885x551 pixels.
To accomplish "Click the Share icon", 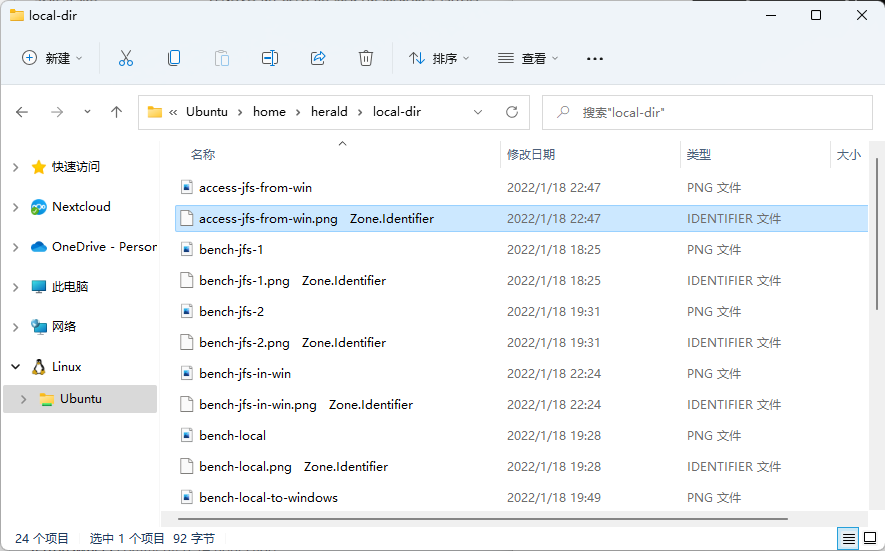I will 318,58.
